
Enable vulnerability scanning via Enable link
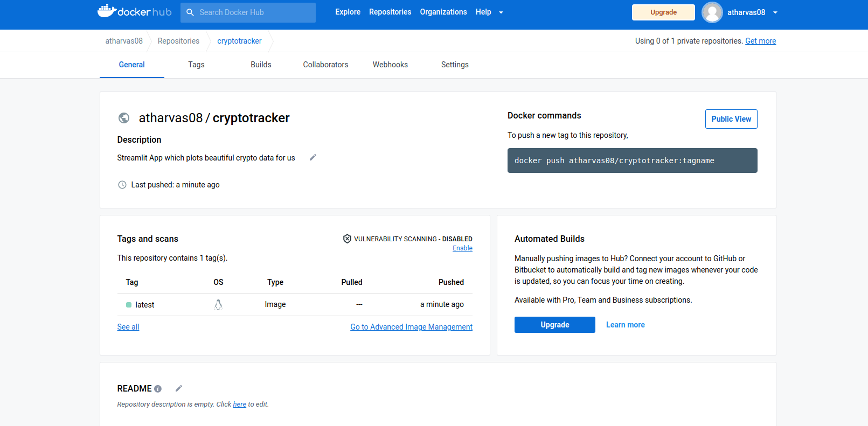(x=462, y=248)
